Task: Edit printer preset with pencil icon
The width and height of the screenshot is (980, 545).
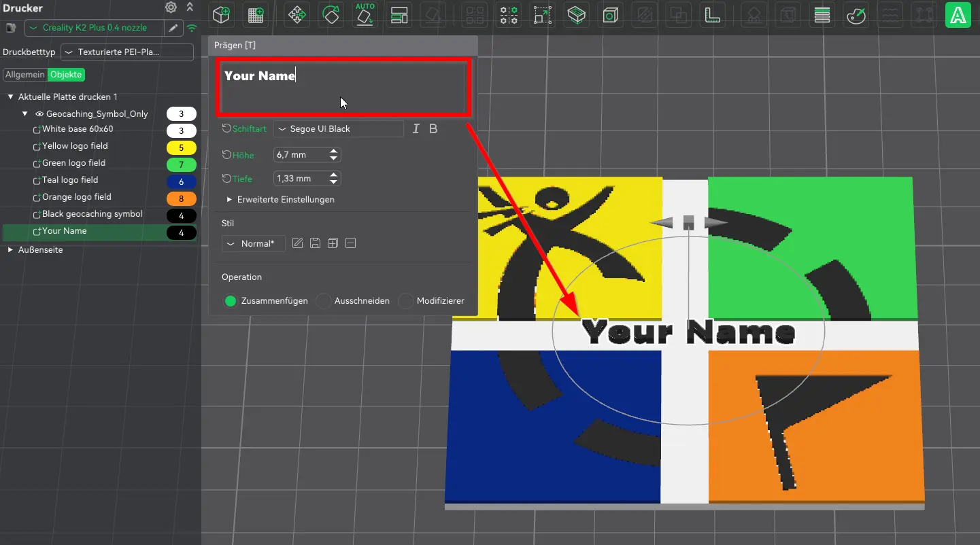Action: coord(174,28)
